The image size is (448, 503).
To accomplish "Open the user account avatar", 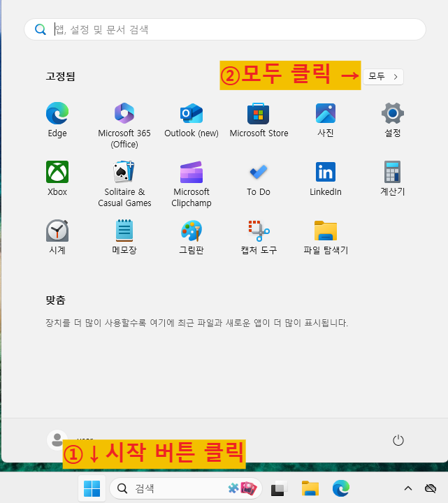I will click(x=57, y=440).
